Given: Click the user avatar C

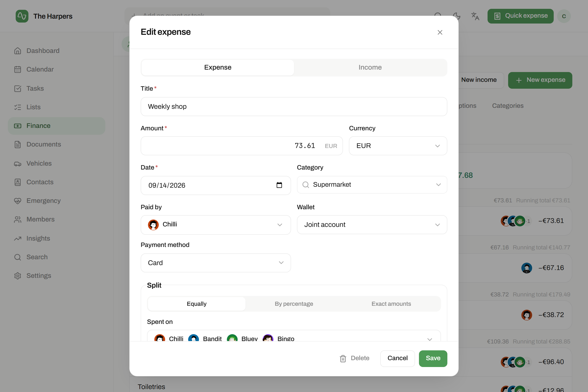Looking at the screenshot, I should (564, 16).
